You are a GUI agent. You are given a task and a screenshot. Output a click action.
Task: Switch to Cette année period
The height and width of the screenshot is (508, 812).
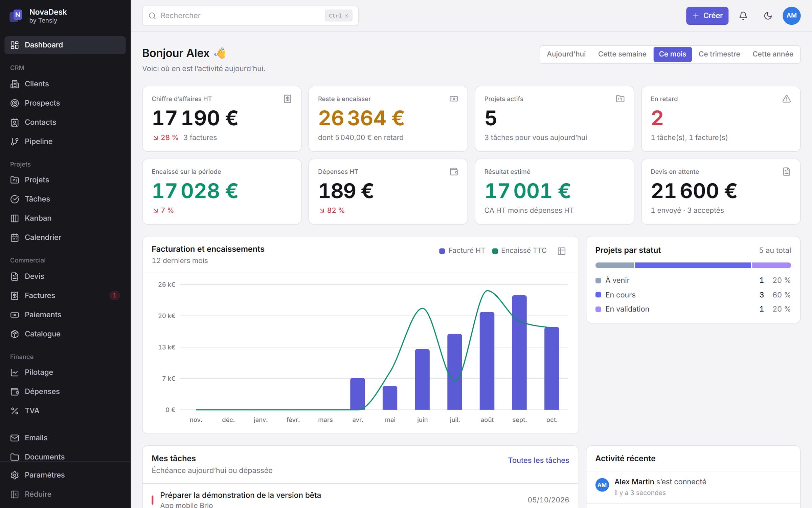[772, 54]
